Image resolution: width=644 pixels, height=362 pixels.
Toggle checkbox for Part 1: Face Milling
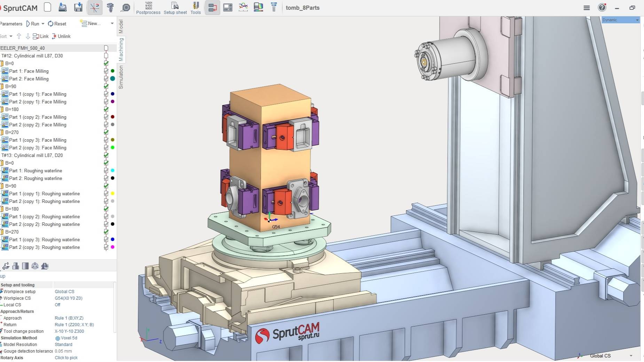point(106,71)
